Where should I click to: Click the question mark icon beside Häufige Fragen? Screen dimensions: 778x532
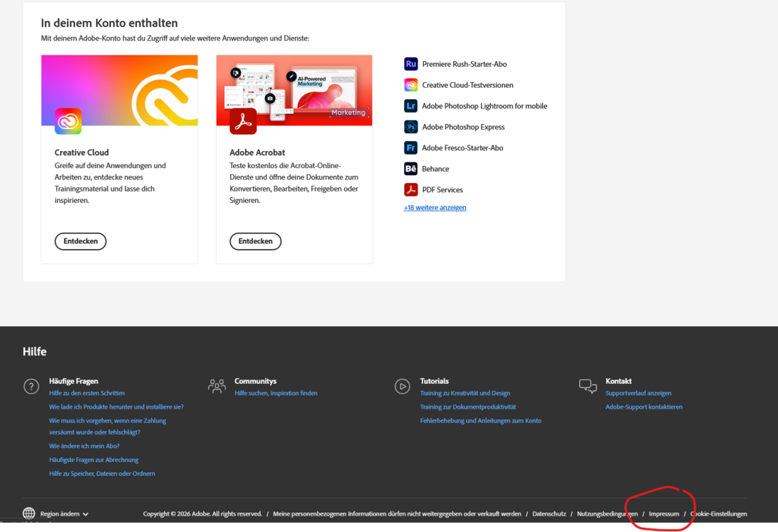click(31, 386)
